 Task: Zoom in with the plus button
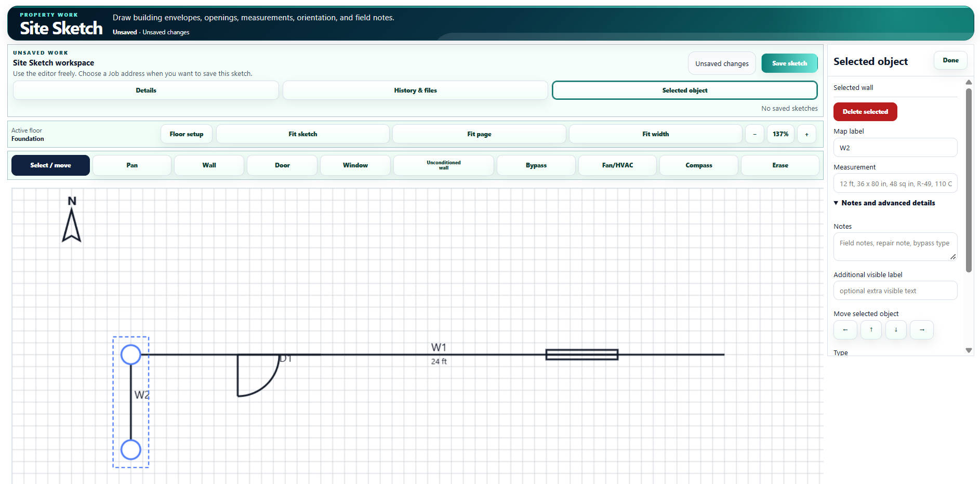coord(806,134)
